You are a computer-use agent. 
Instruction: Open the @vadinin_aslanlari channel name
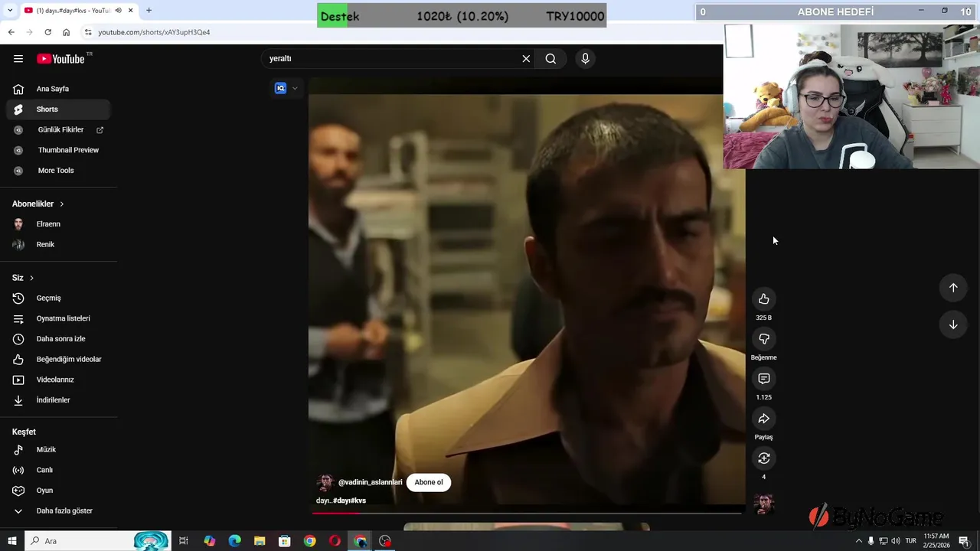pos(371,482)
